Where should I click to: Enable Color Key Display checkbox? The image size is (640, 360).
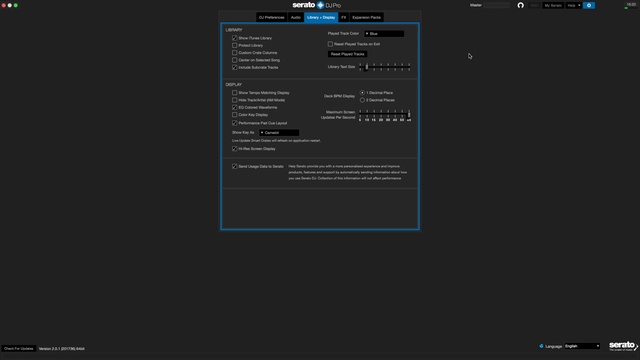[x=235, y=115]
